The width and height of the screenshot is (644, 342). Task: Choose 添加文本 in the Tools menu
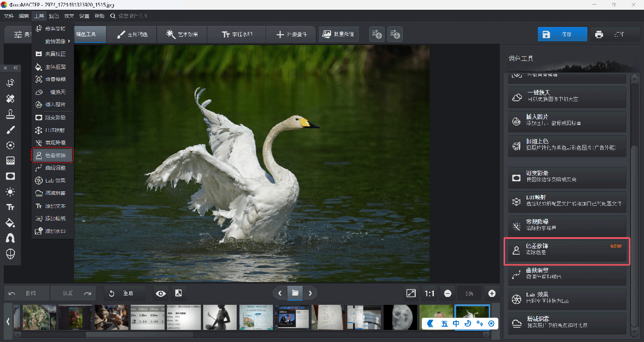53,206
